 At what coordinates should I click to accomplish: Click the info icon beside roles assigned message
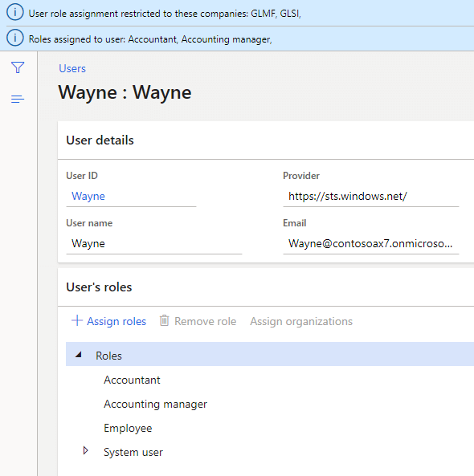tap(15, 38)
